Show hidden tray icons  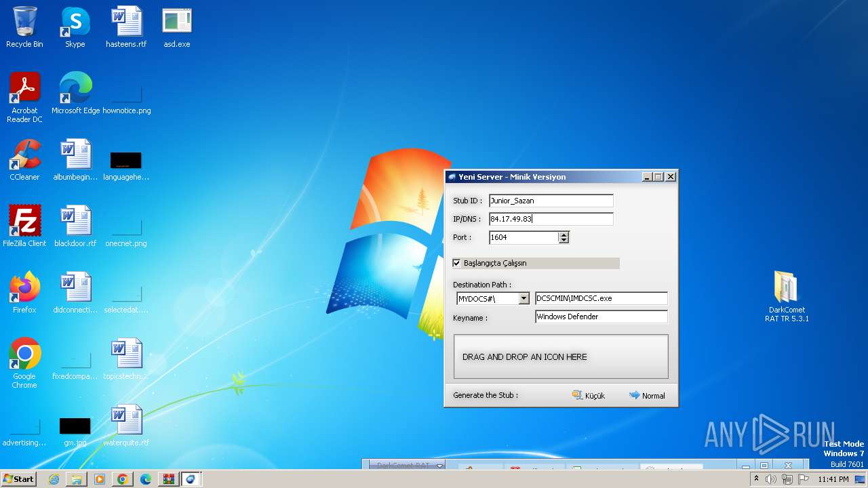756,479
